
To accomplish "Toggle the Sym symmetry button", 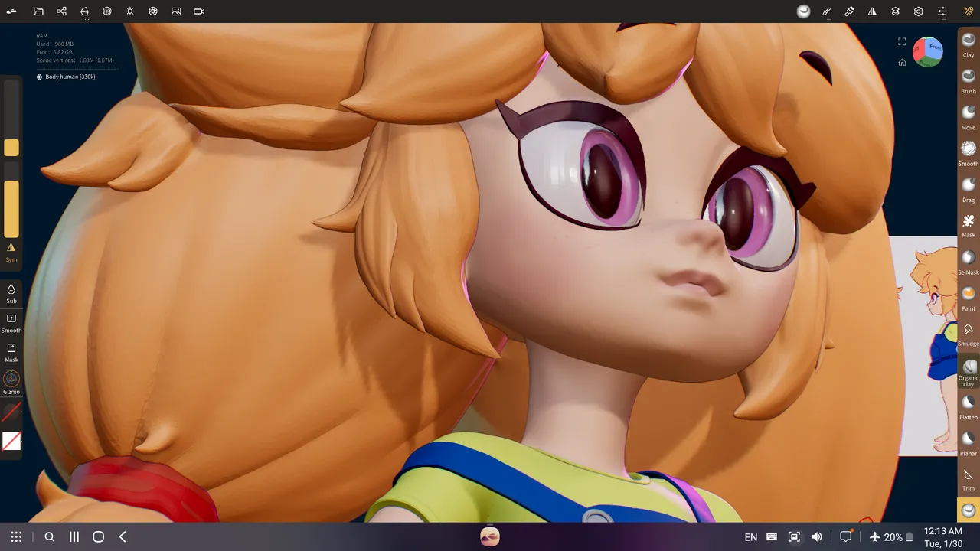I will point(11,250).
